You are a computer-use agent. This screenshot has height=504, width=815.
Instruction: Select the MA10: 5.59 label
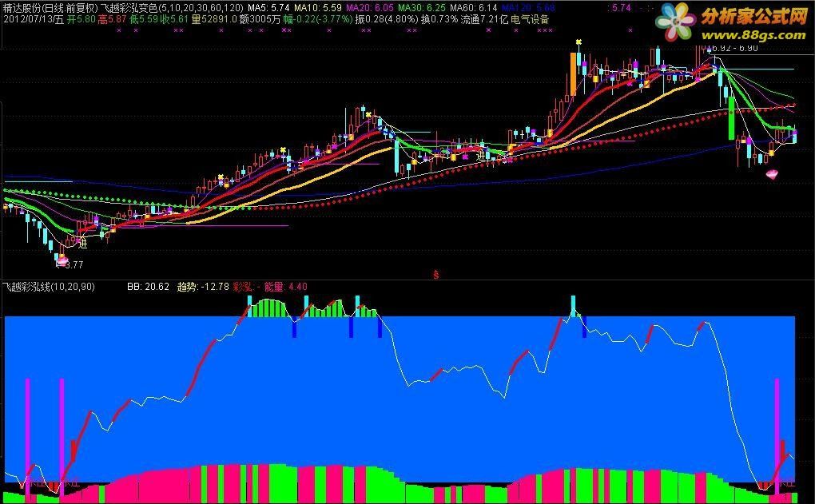point(318,8)
